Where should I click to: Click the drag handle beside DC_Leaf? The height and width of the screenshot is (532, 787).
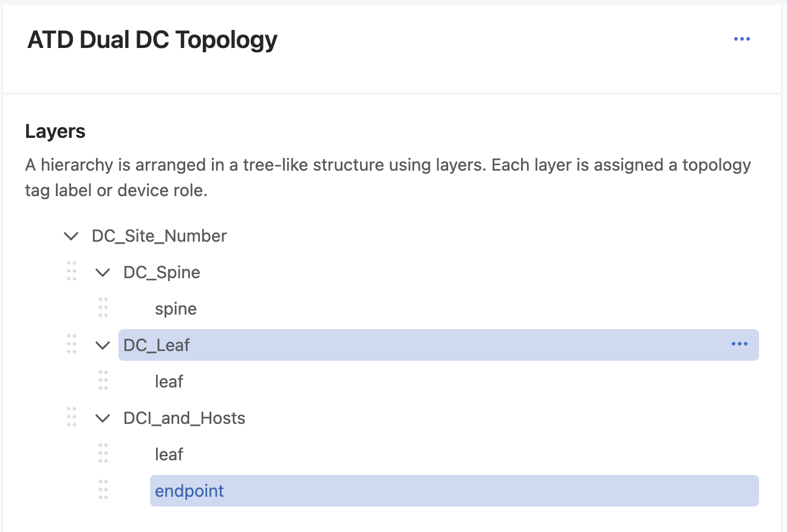tap(72, 344)
